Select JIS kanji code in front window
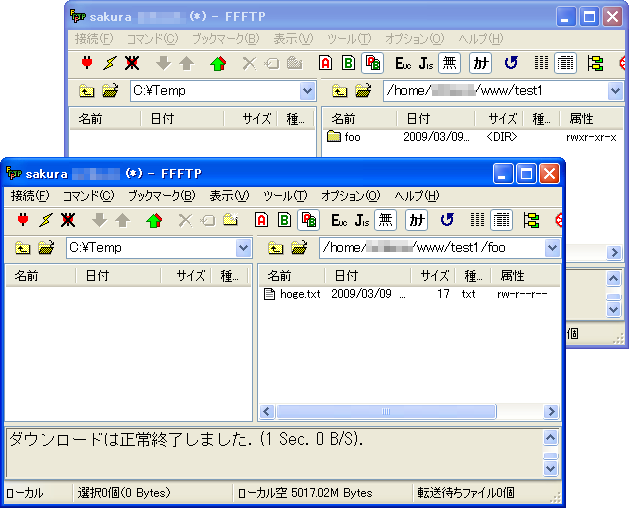This screenshot has width=629, height=508. click(x=362, y=220)
